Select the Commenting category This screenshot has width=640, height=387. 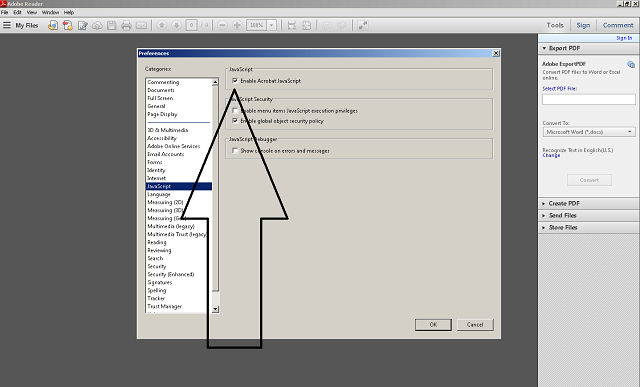[163, 82]
